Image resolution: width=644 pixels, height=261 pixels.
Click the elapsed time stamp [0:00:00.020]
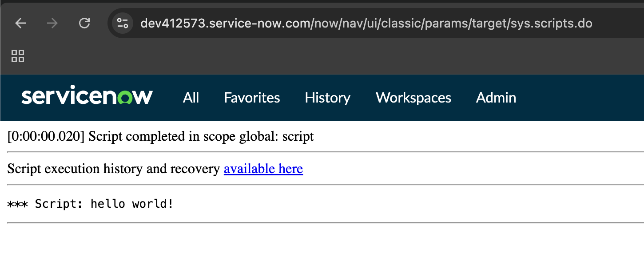tap(46, 136)
